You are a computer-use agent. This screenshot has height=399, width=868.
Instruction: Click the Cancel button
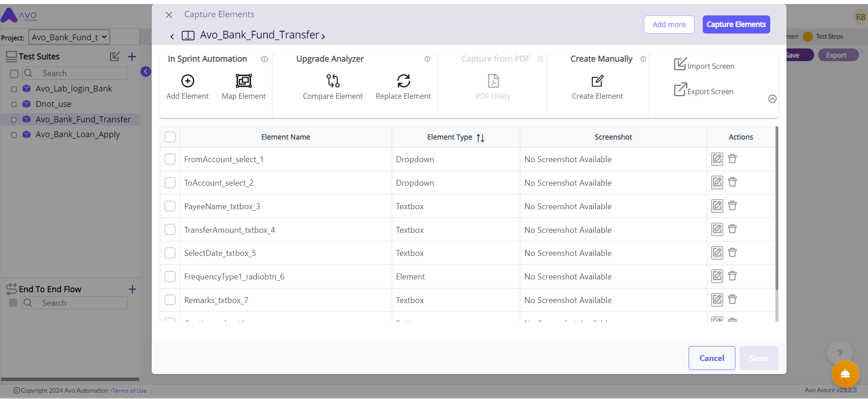[711, 358]
